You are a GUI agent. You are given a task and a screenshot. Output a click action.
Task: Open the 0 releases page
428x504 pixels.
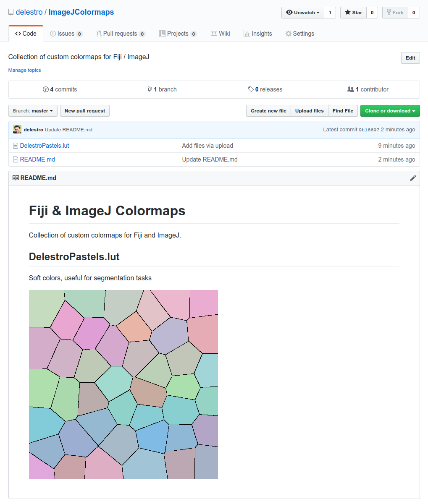265,89
